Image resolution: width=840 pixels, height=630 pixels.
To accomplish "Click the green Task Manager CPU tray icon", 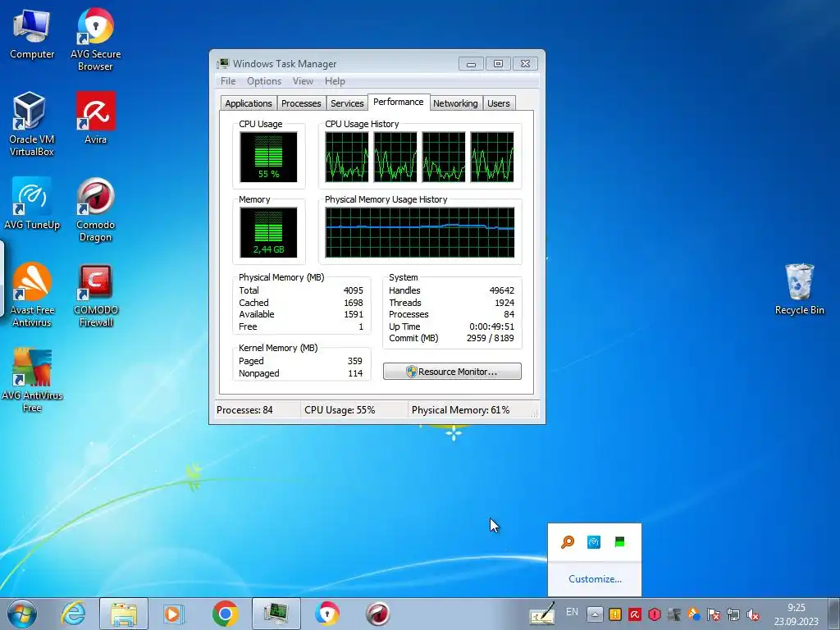I will point(620,542).
